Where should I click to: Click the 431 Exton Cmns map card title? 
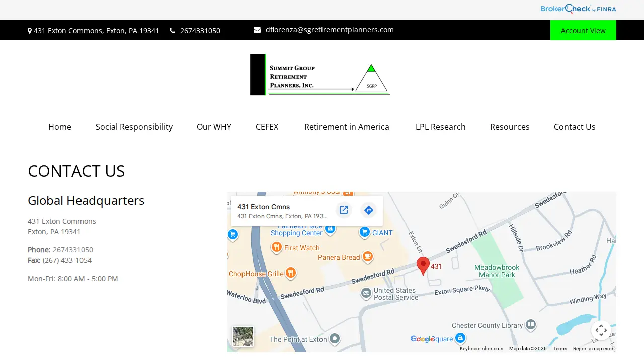point(264,207)
